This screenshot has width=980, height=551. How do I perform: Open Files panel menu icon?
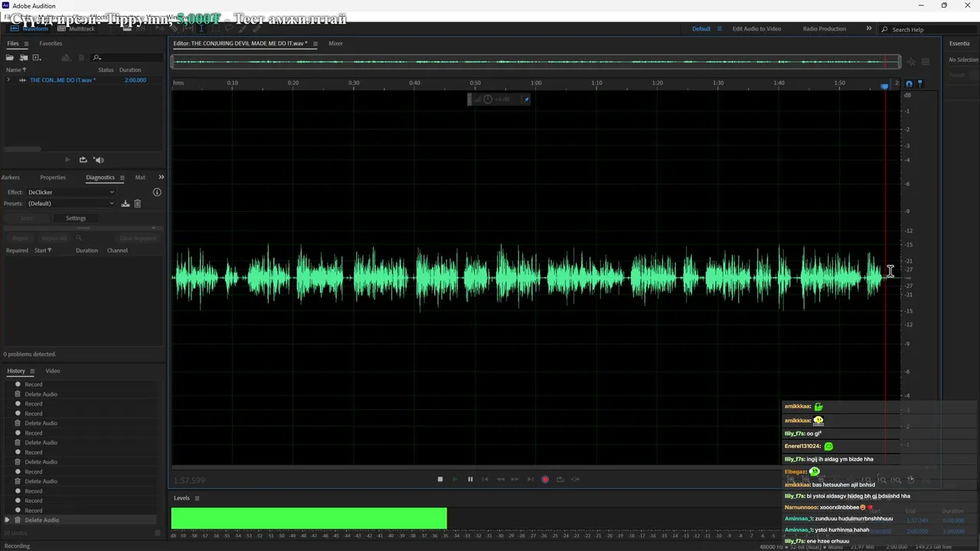point(25,44)
